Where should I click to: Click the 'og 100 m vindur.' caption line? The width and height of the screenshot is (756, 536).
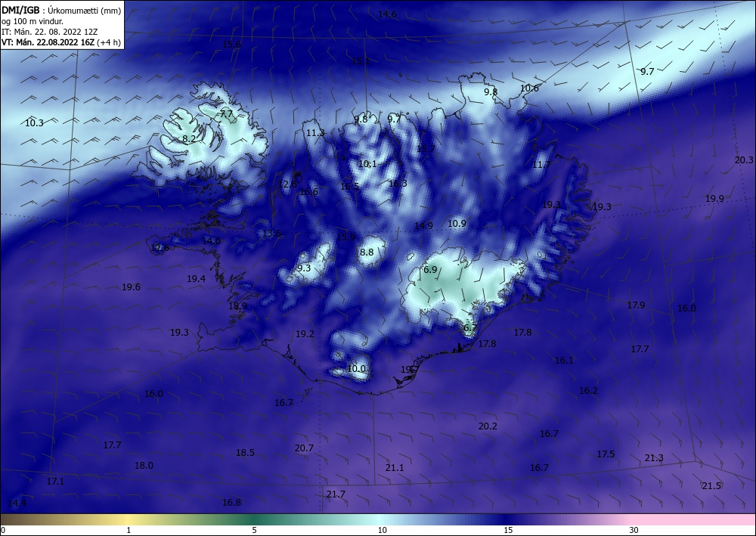(33, 21)
